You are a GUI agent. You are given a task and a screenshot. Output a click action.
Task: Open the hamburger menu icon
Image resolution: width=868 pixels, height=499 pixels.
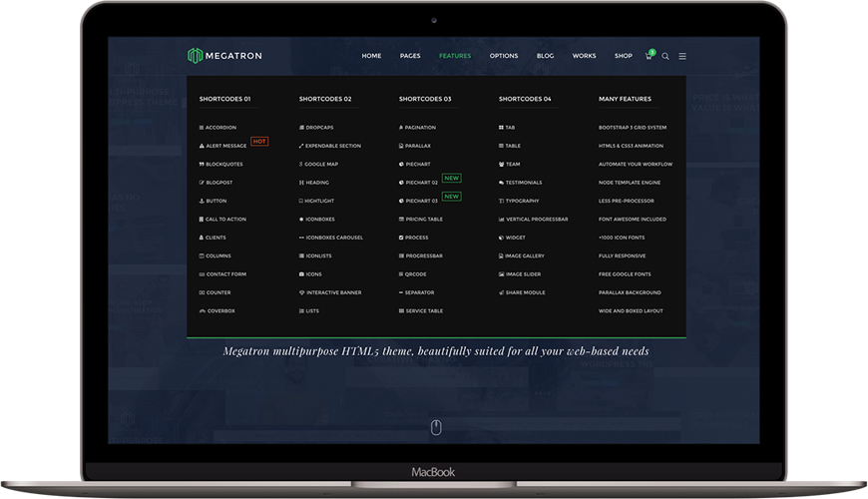(x=682, y=56)
